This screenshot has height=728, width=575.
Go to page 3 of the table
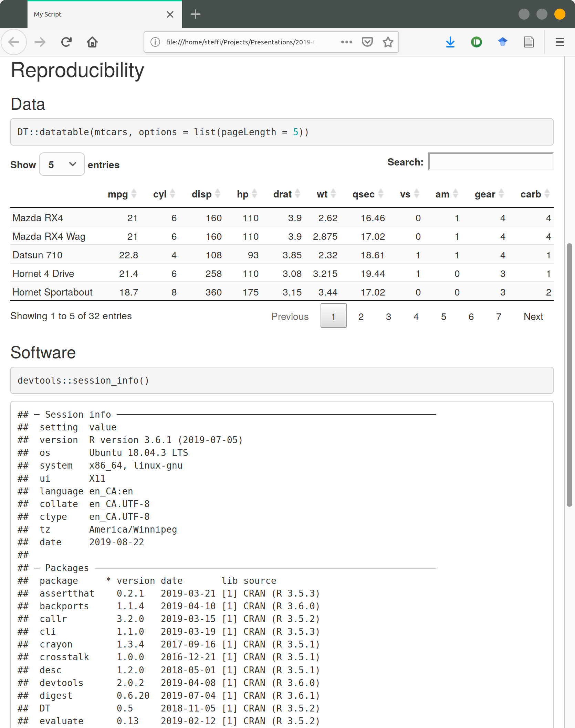point(388,317)
